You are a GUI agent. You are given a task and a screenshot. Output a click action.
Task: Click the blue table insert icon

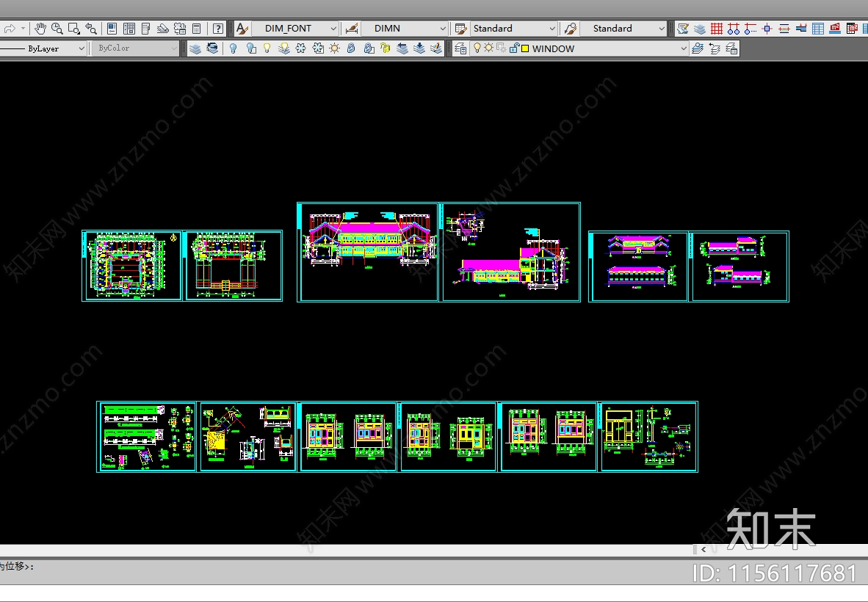[818, 28]
